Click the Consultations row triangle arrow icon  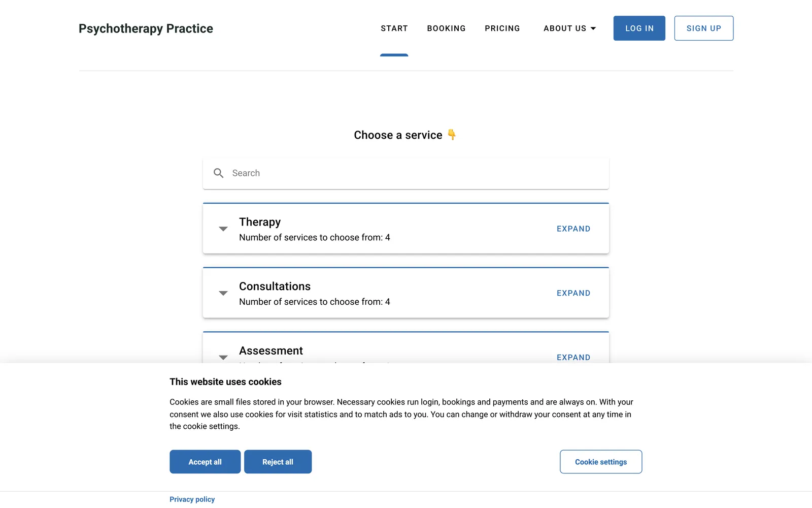(x=223, y=293)
